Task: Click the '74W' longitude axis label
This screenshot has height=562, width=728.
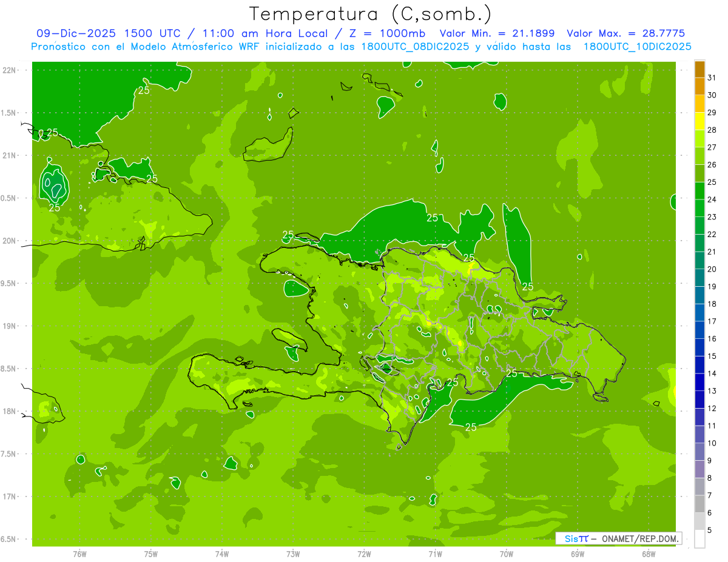Action: 222,554
